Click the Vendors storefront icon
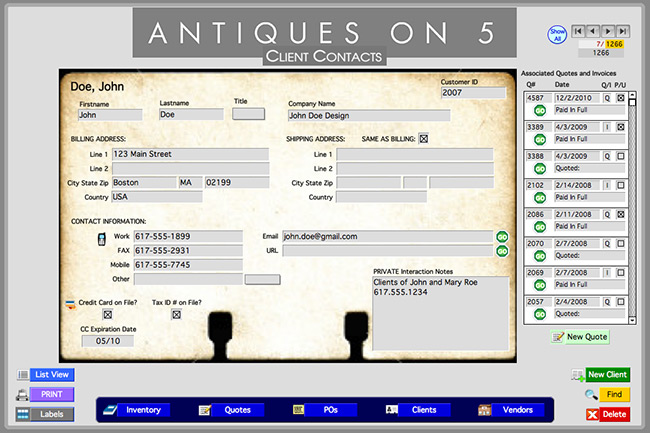Image resolution: width=650 pixels, height=433 pixels. 484,410
